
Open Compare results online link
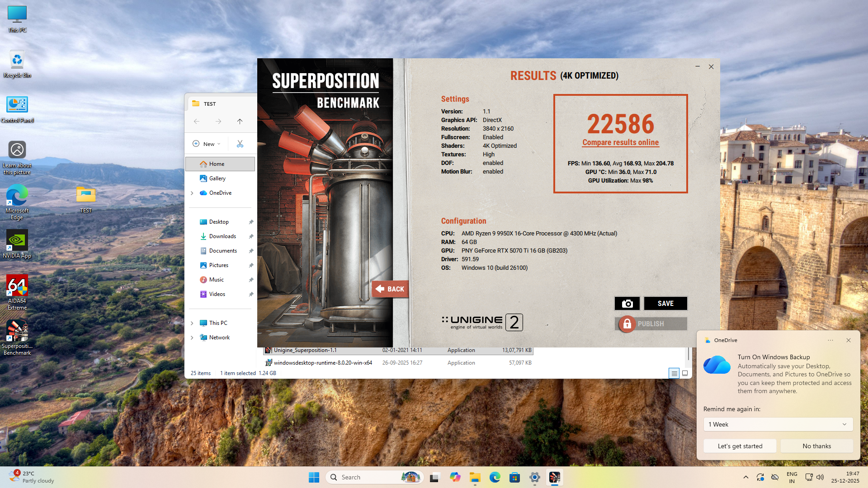tap(620, 142)
